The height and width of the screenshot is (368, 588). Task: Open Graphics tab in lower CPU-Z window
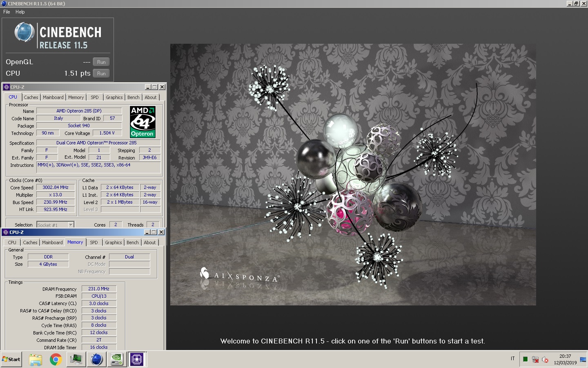tap(114, 242)
